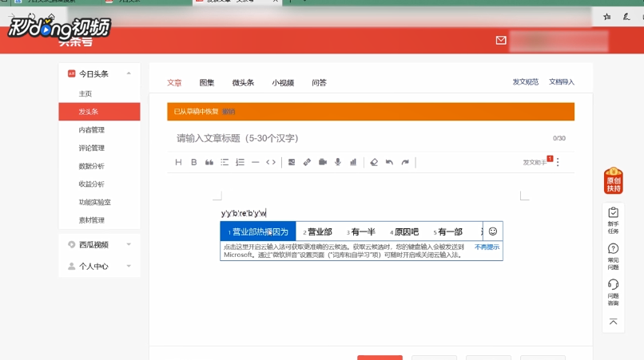
Task: Expand the 西瓜视频 sidebar section
Action: pyautogui.click(x=129, y=244)
